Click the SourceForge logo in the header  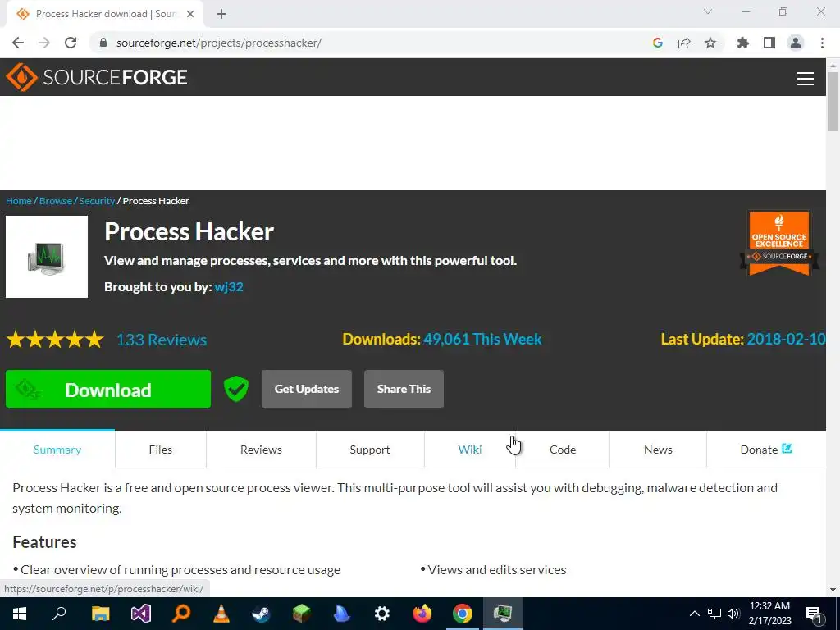pos(97,77)
